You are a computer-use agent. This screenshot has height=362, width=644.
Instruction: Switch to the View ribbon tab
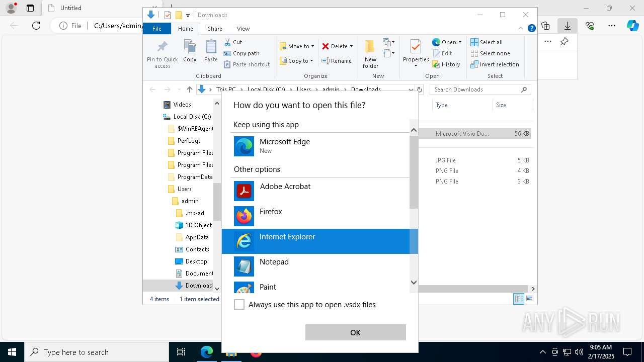pos(243,29)
